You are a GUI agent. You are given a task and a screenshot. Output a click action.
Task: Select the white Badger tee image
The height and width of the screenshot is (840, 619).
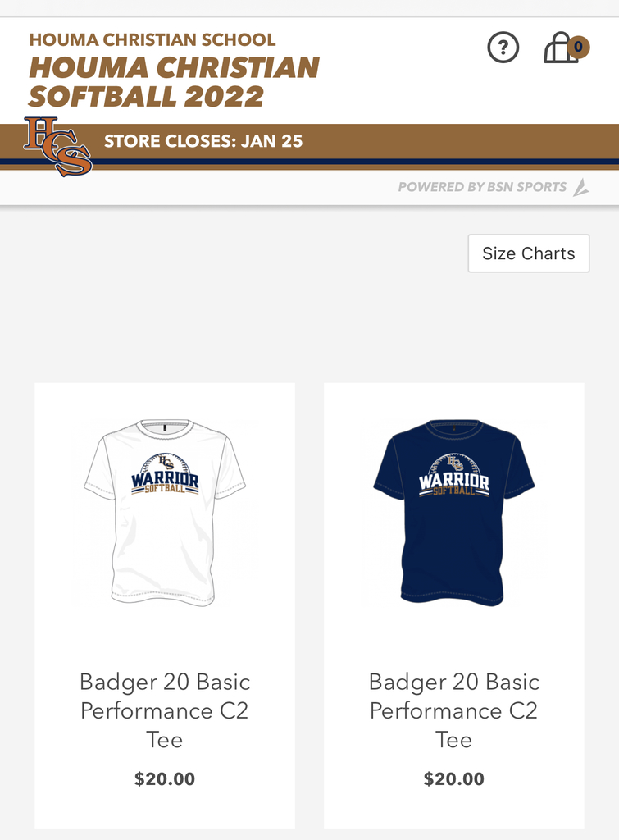point(165,513)
